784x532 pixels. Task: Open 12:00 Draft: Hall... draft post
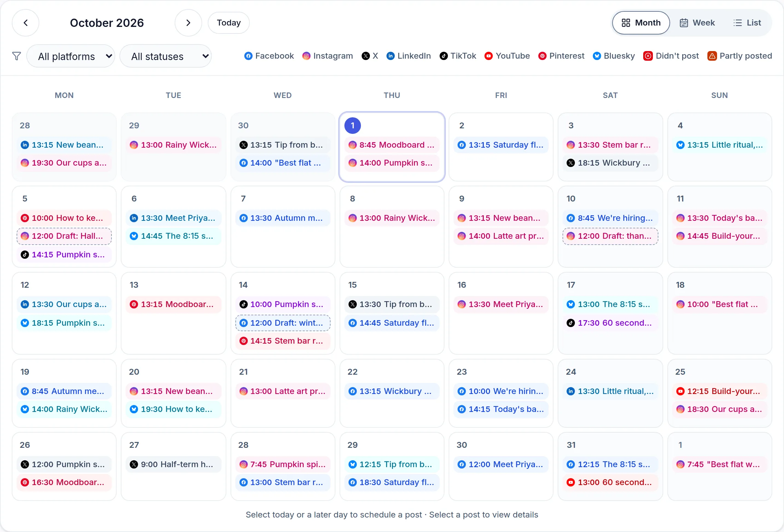(64, 236)
